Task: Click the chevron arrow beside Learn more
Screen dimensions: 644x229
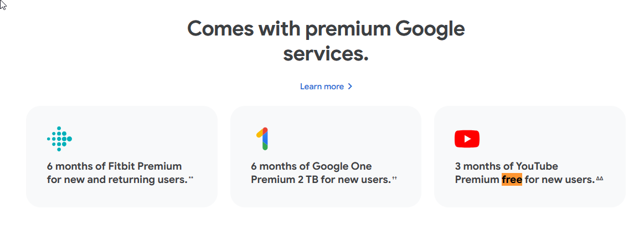Action: [x=350, y=86]
